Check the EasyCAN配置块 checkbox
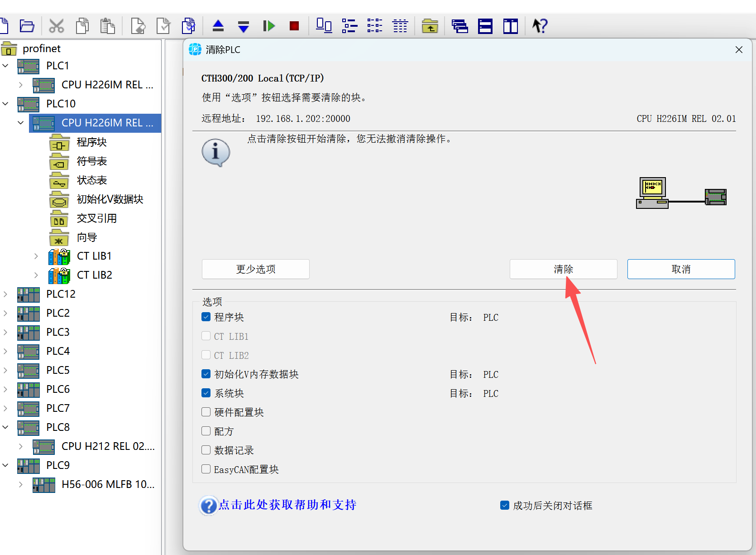Viewport: 756px width, 555px height. pos(206,469)
